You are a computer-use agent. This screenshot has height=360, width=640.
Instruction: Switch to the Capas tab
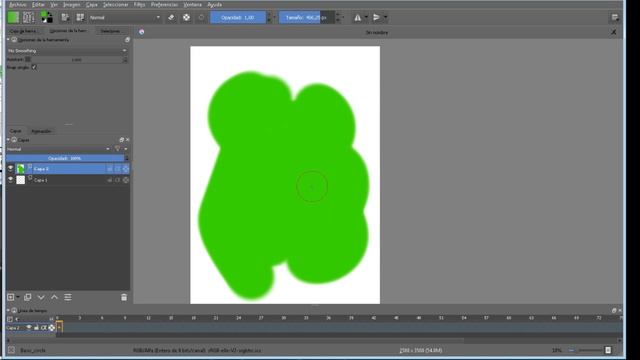click(x=16, y=131)
